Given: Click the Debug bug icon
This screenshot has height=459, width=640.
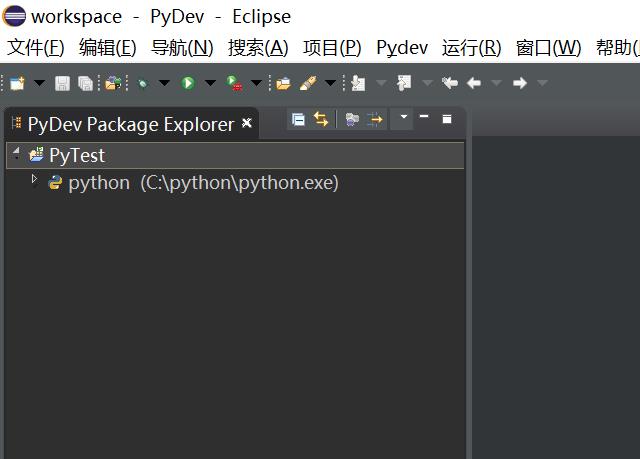Looking at the screenshot, I should tap(142, 84).
